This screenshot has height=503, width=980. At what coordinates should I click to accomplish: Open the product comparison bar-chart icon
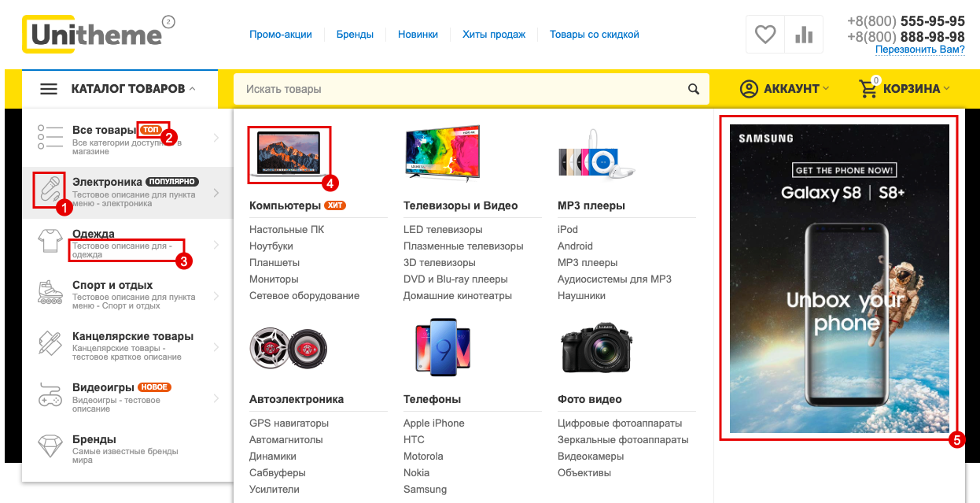click(x=803, y=35)
